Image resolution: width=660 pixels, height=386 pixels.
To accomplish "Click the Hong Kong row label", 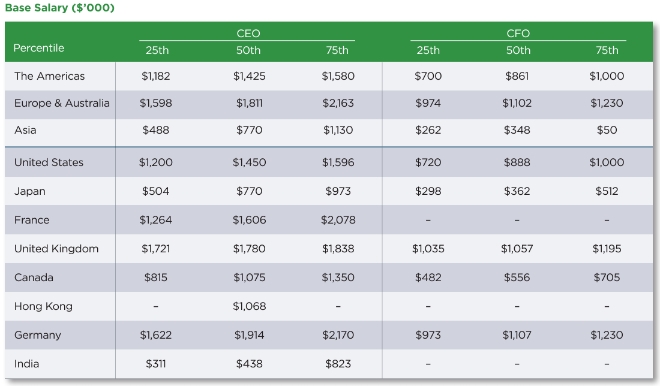I will tap(43, 306).
